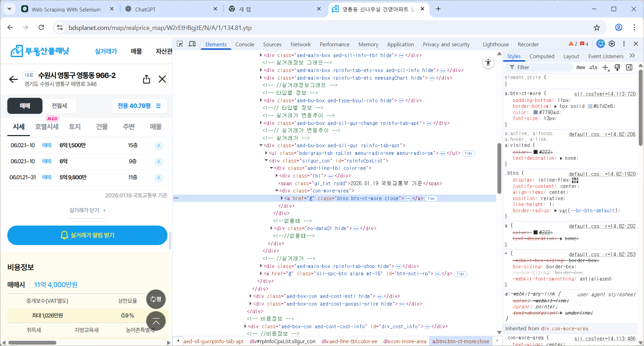This screenshot has height=346, width=644.
Task: Click the accessibility floating icon in the Elements panel
Action: [488, 63]
